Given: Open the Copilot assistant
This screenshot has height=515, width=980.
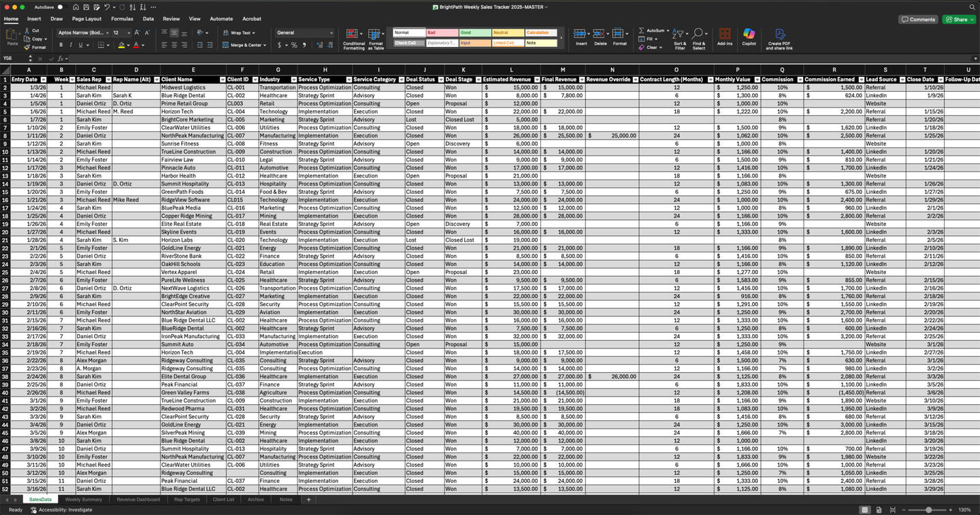Looking at the screenshot, I should pyautogui.click(x=749, y=37).
